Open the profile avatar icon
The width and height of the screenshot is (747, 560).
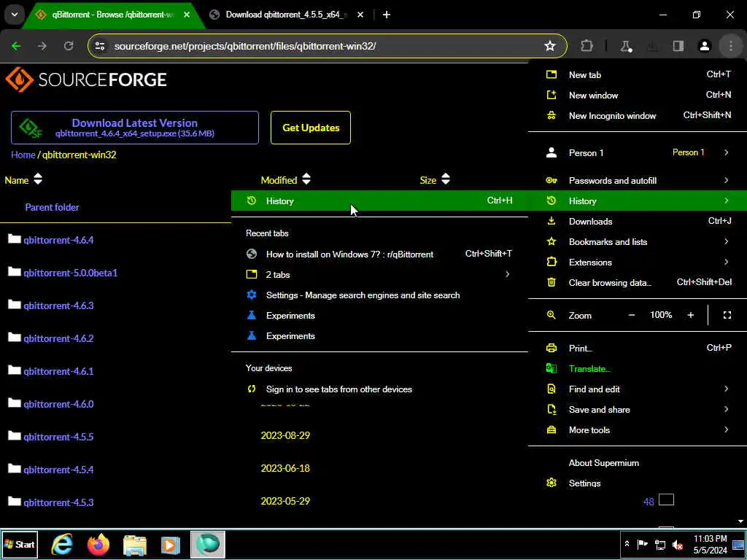click(704, 46)
